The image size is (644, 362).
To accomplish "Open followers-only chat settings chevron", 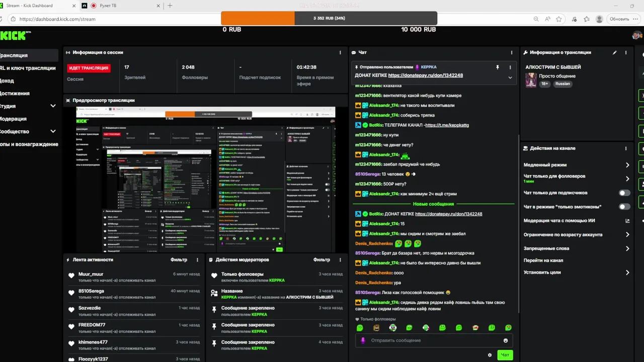I will click(627, 178).
